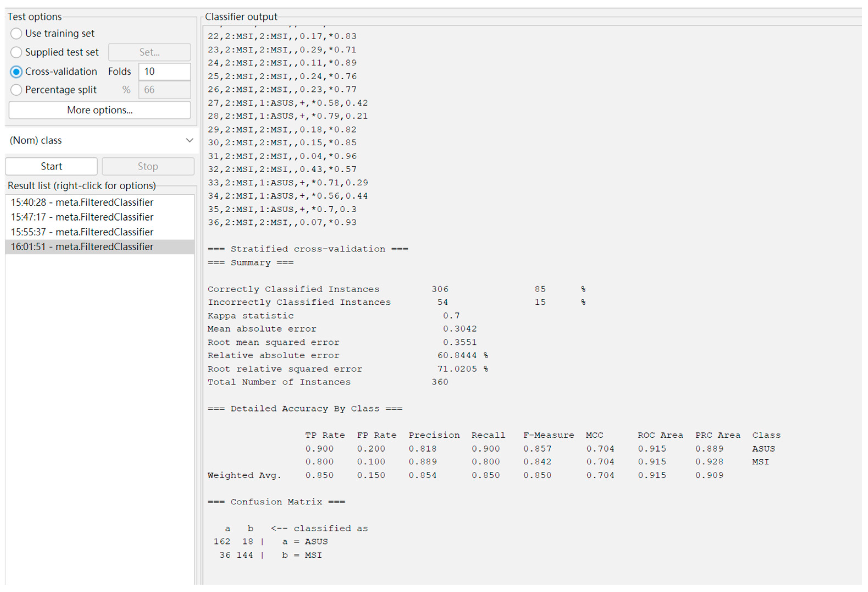Click the 'a = ASUS' confusion matrix row
Image resolution: width=868 pixels, height=592 pixels.
click(270, 542)
